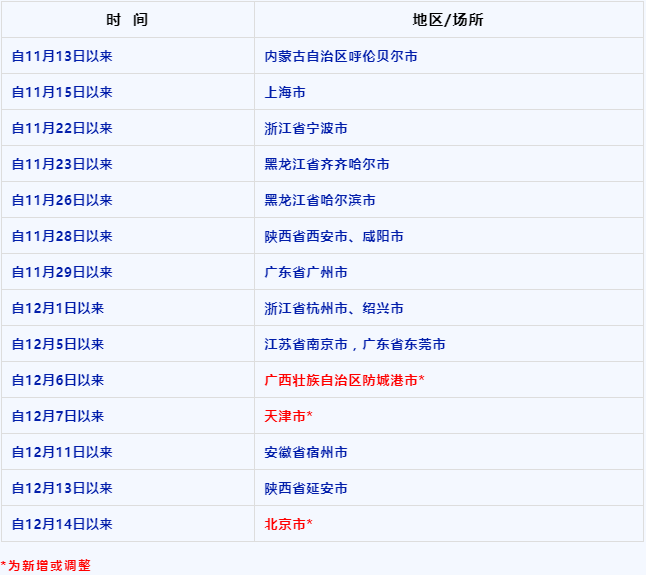The image size is (646, 575).
Task: Click the 陕西省延安市 cell
Action: pos(449,488)
